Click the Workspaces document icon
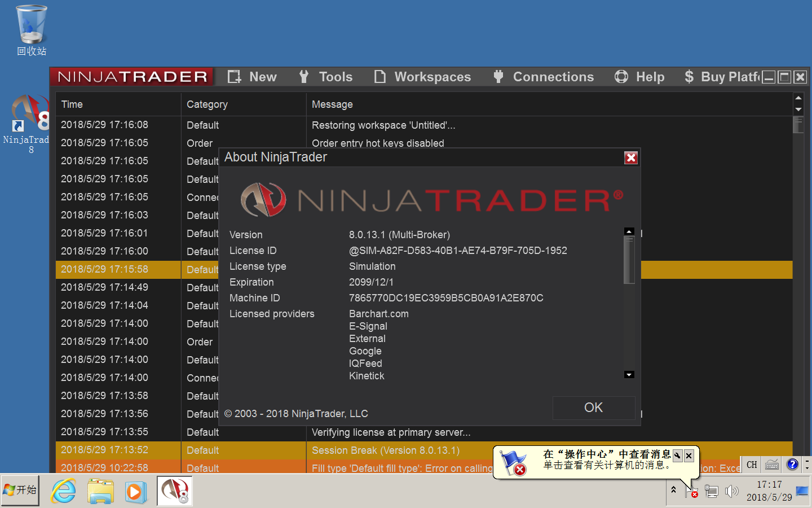This screenshot has width=812, height=508. 380,77
